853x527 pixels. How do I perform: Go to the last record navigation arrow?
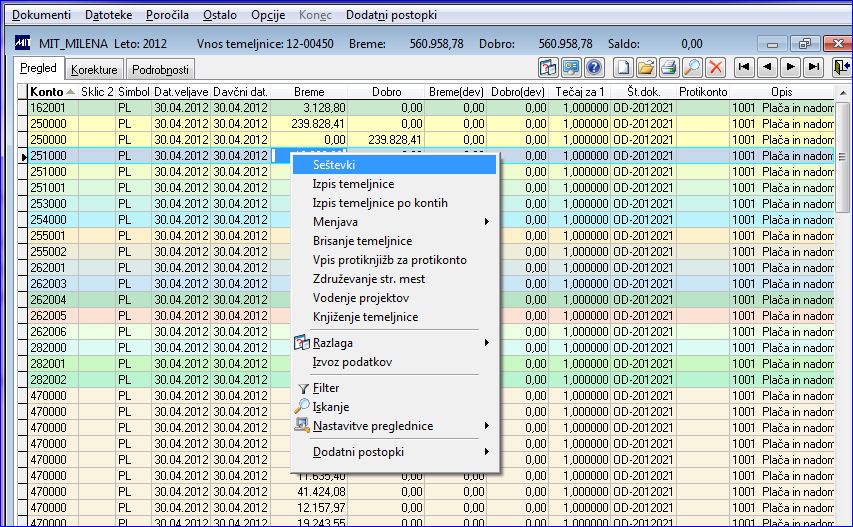pos(814,68)
